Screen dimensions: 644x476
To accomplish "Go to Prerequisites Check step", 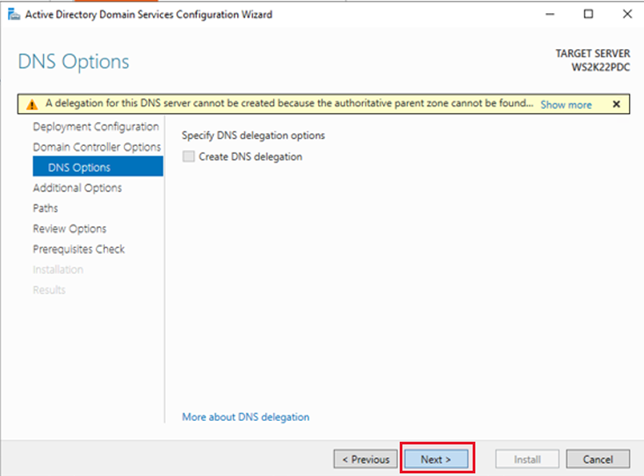I will coord(78,249).
